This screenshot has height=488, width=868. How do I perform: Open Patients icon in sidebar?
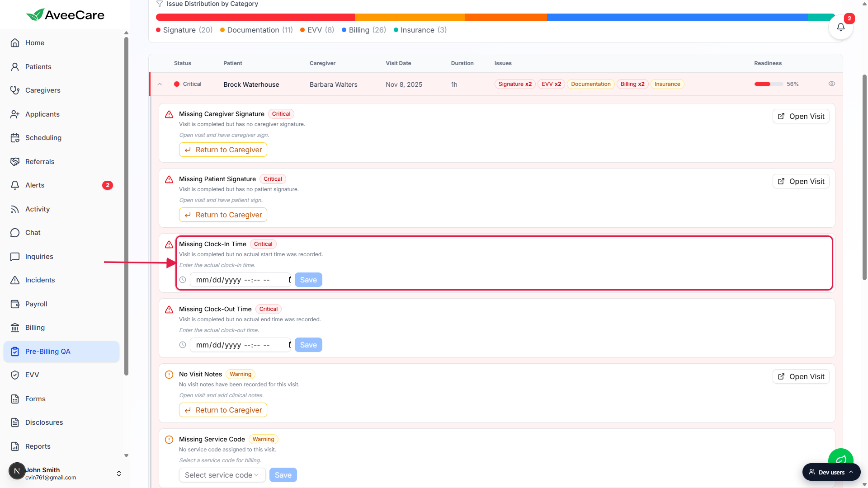pos(15,67)
